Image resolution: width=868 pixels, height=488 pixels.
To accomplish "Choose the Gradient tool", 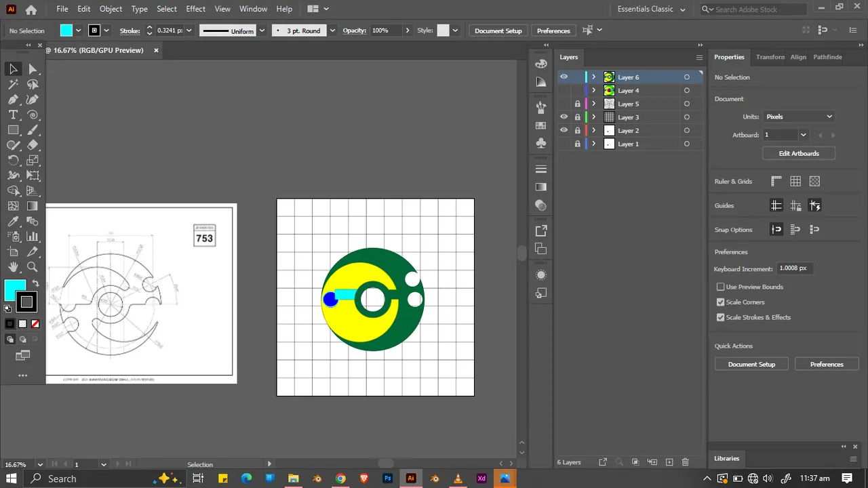I will tap(33, 206).
